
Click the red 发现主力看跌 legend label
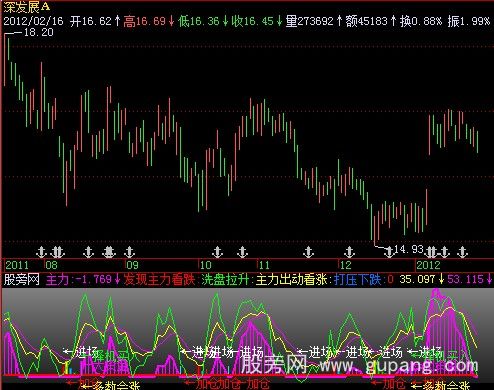click(x=159, y=279)
